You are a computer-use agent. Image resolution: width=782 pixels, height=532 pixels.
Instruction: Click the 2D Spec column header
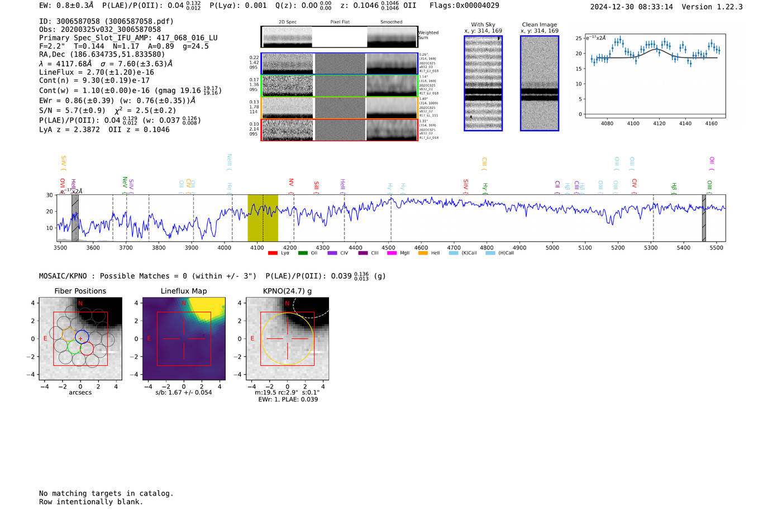288,22
